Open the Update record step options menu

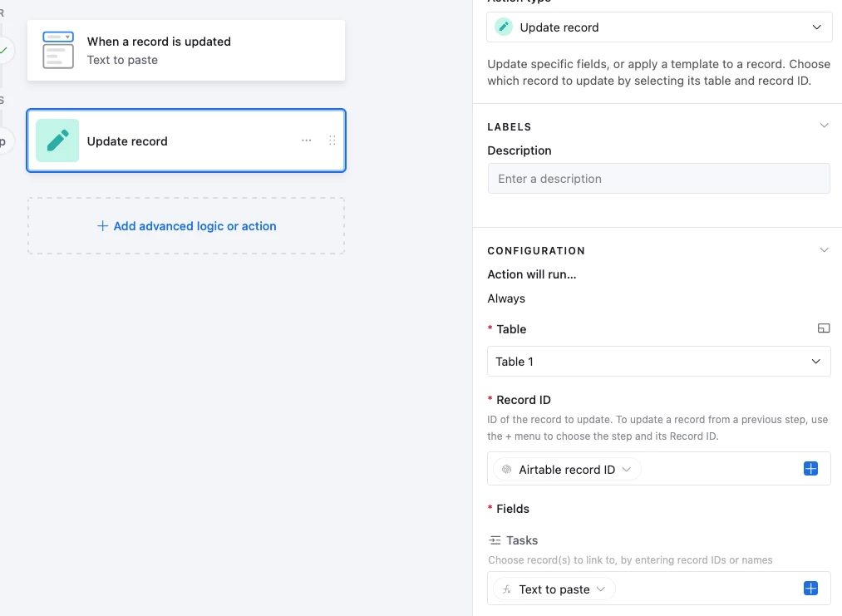(x=306, y=140)
